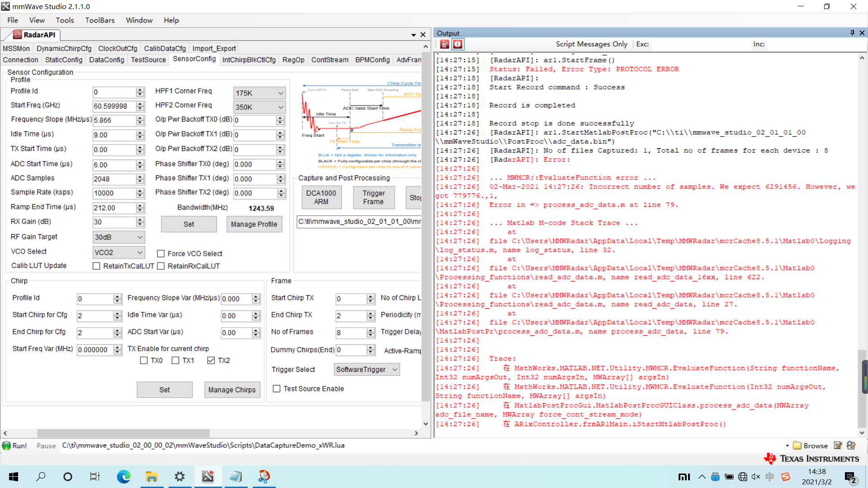The image size is (868, 488).
Task: Open the red screenshot tool on taskbar
Action: (264, 477)
